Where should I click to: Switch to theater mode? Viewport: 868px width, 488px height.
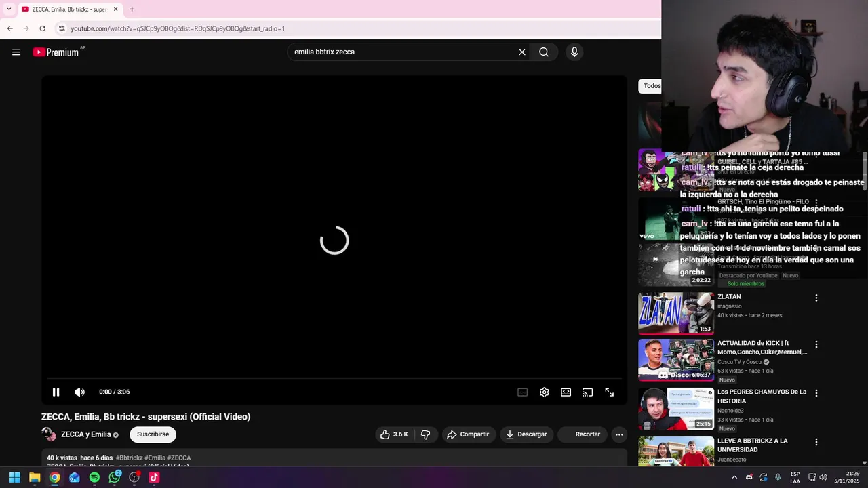[x=566, y=392]
